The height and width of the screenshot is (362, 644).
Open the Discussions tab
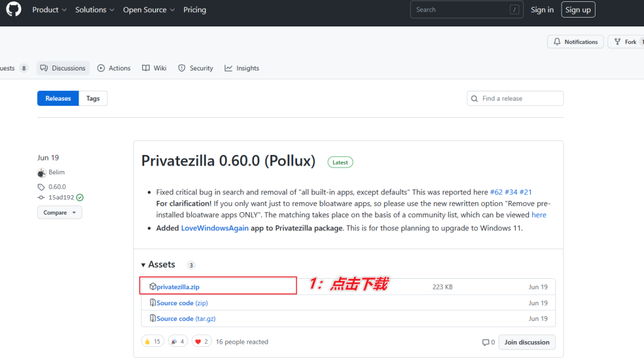click(x=63, y=68)
